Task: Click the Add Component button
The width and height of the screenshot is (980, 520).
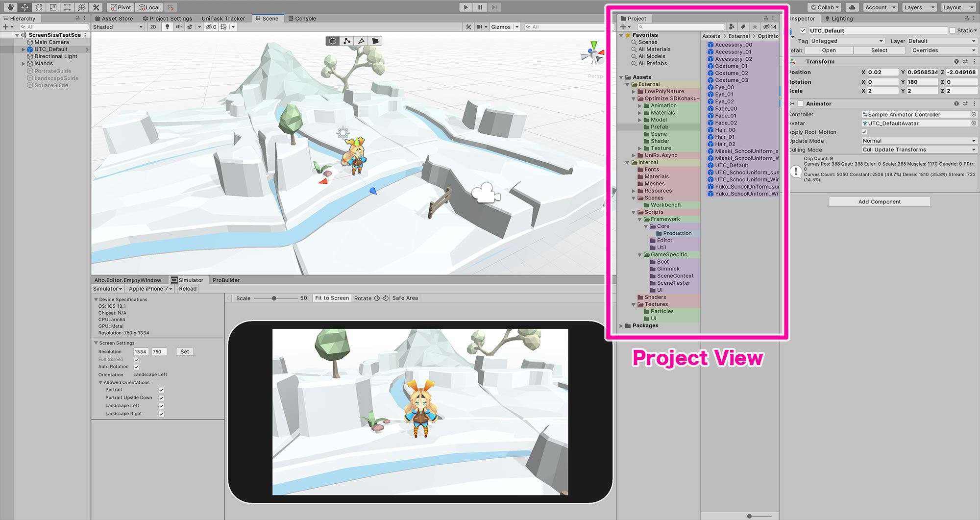Action: (x=879, y=202)
